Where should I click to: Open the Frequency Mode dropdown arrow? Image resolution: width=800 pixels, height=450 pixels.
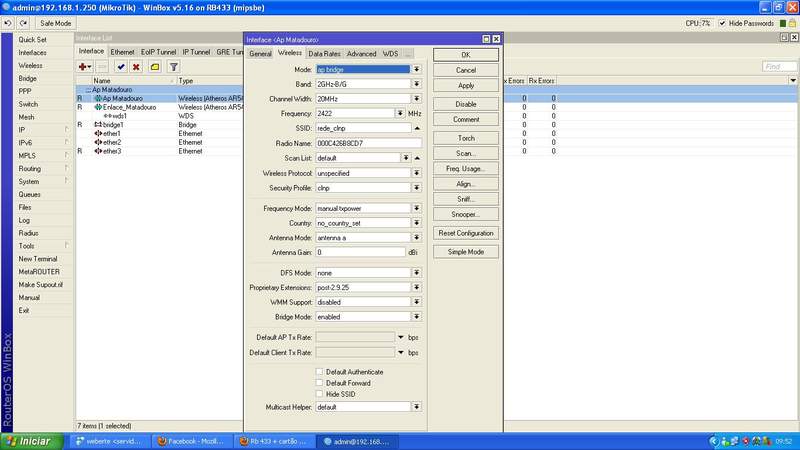click(417, 208)
